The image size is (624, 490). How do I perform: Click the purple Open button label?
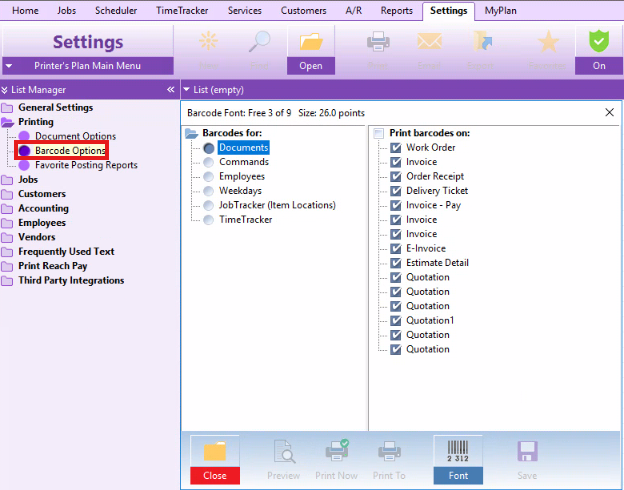[311, 66]
